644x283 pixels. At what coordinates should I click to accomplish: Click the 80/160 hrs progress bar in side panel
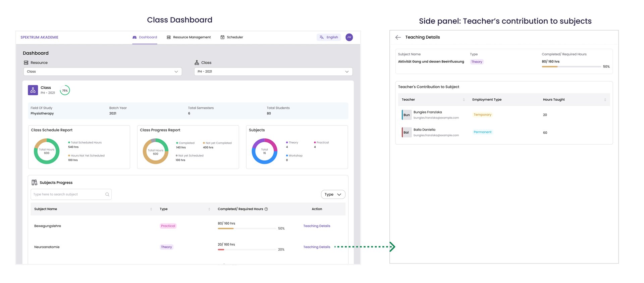click(x=571, y=67)
